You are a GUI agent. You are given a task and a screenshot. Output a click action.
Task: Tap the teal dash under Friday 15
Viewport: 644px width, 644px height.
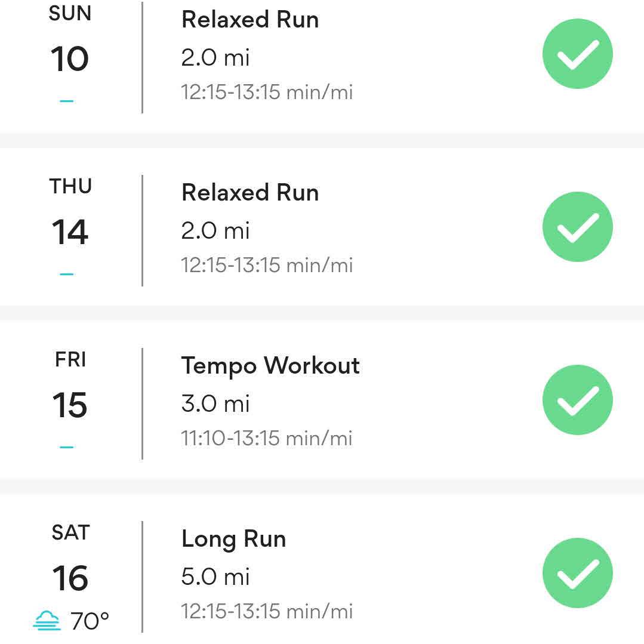pos(66,447)
